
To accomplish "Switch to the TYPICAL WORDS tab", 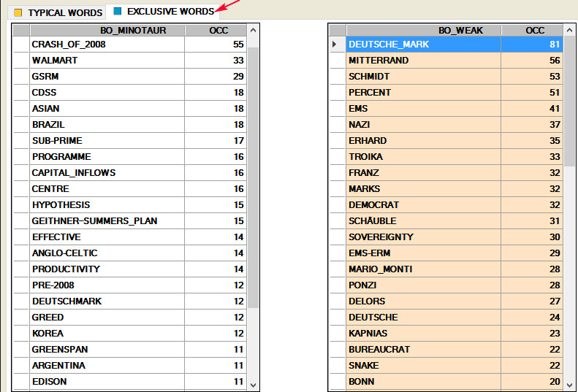I will click(58, 12).
